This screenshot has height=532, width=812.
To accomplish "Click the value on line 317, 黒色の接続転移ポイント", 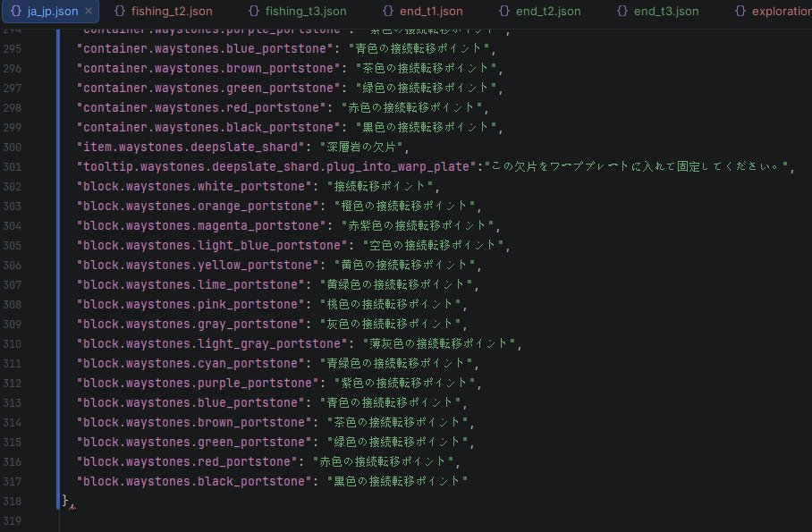I will pyautogui.click(x=397, y=482).
